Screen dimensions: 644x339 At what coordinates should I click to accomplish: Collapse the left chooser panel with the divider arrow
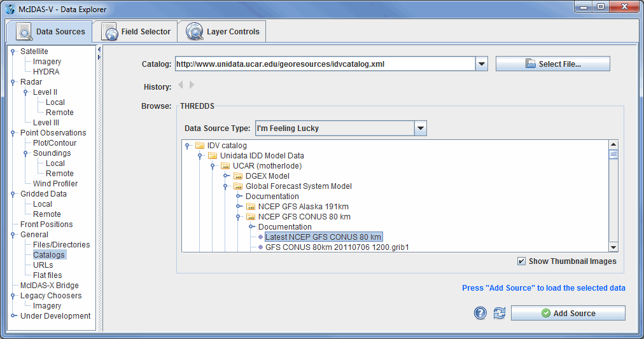pyautogui.click(x=99, y=50)
